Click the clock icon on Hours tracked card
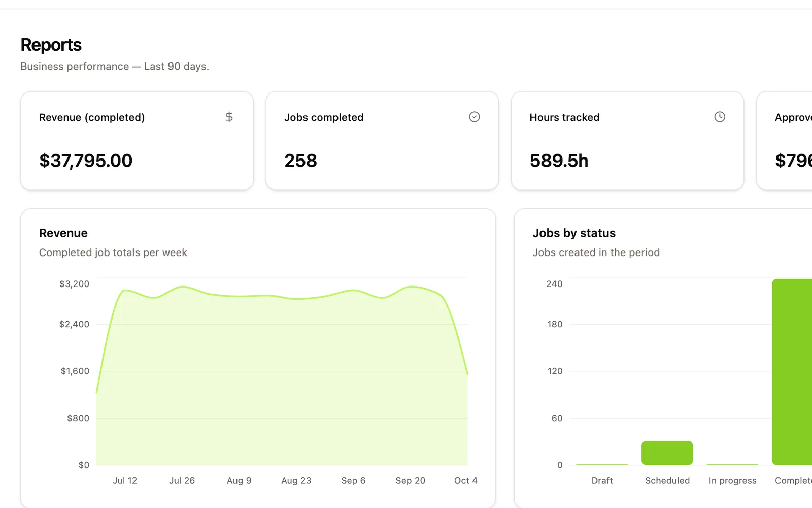The width and height of the screenshot is (812, 508). 720,117
